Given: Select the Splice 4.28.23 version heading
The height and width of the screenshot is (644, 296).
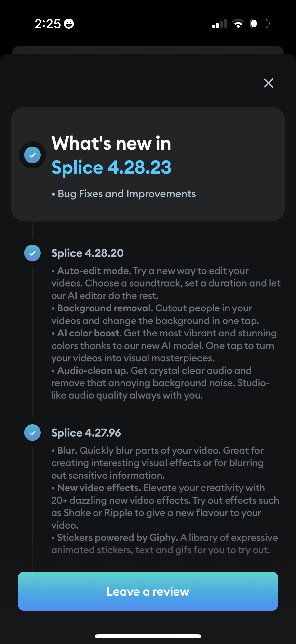Looking at the screenshot, I should 111,168.
